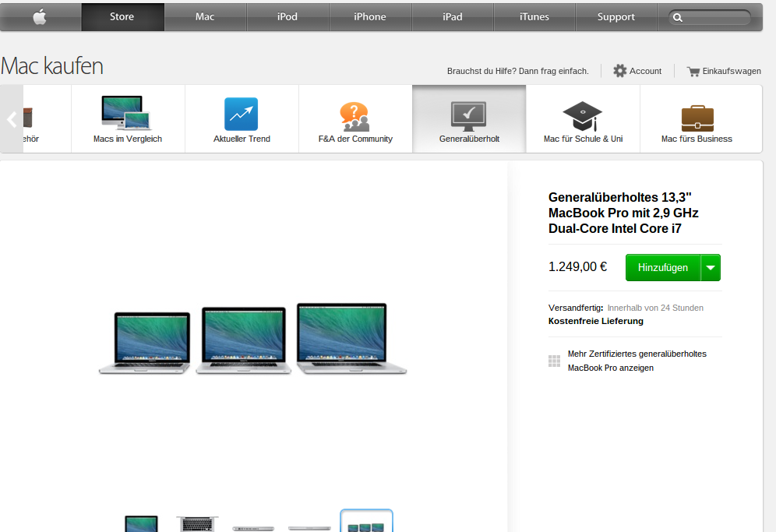The width and height of the screenshot is (776, 532).
Task: Switch to the iPhone tab
Action: [370, 17]
